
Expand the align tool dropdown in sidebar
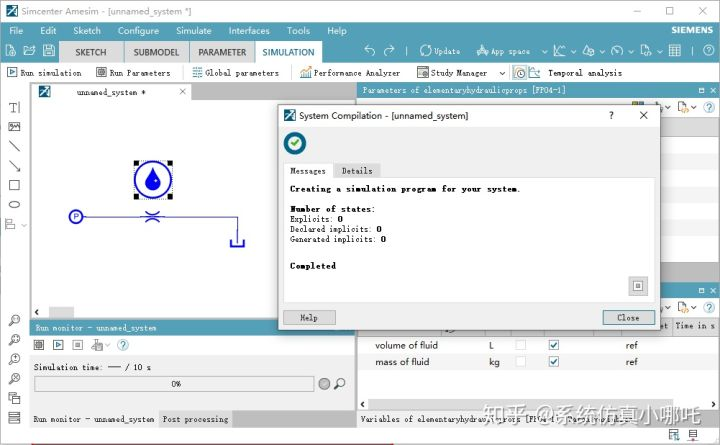pyautogui.click(x=24, y=225)
